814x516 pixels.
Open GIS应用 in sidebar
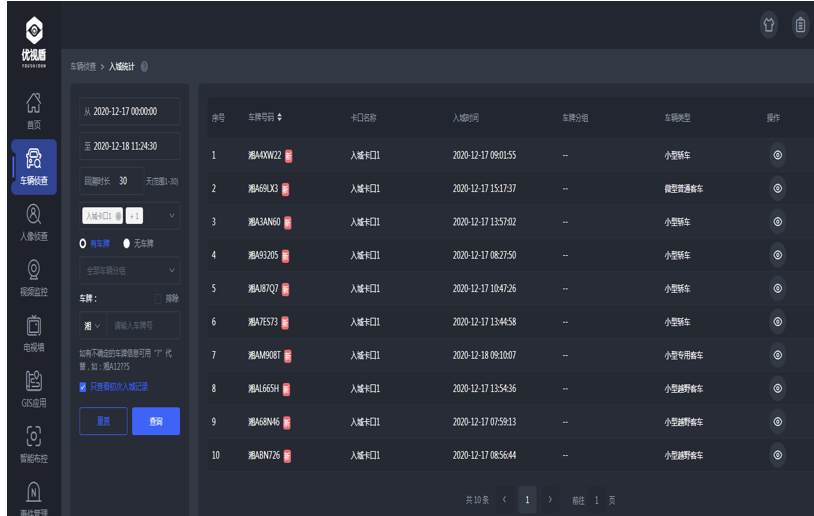click(x=34, y=389)
